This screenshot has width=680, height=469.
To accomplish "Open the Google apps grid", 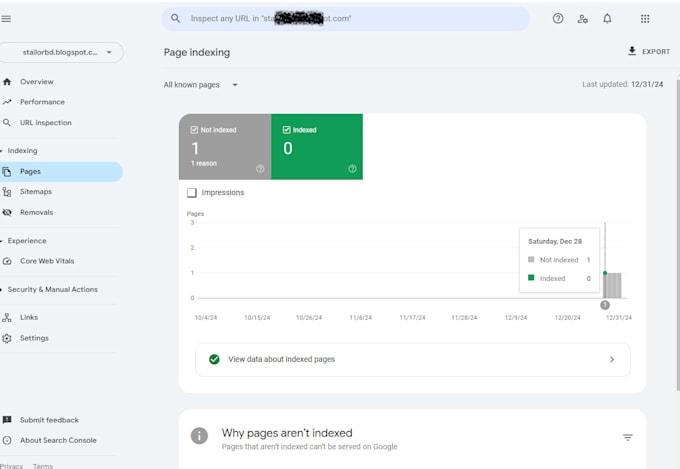I will click(645, 19).
